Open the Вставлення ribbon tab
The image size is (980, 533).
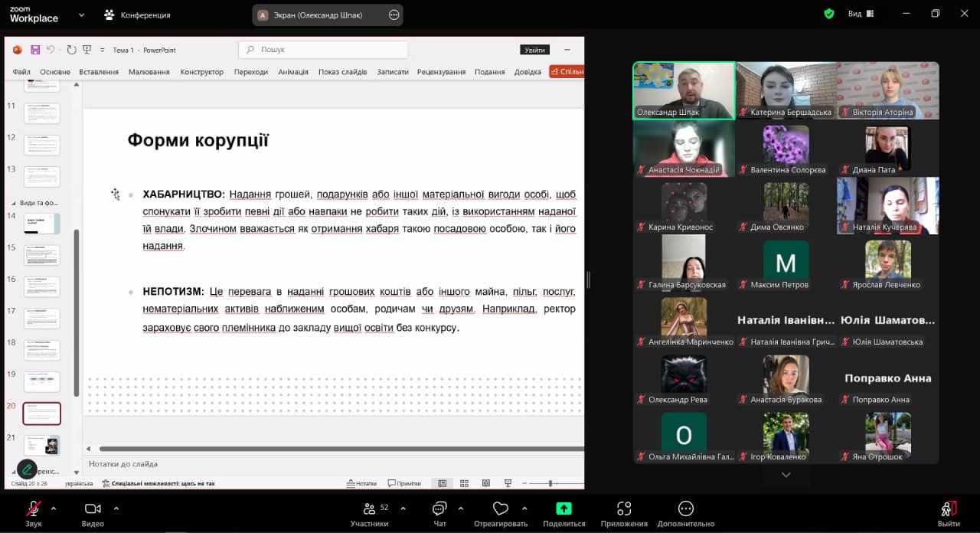99,72
